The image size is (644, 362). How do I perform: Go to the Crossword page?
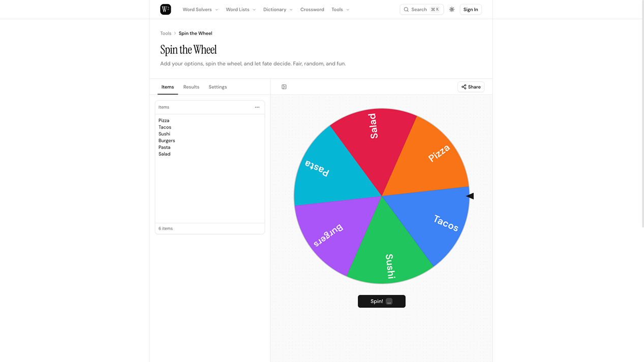click(x=312, y=10)
